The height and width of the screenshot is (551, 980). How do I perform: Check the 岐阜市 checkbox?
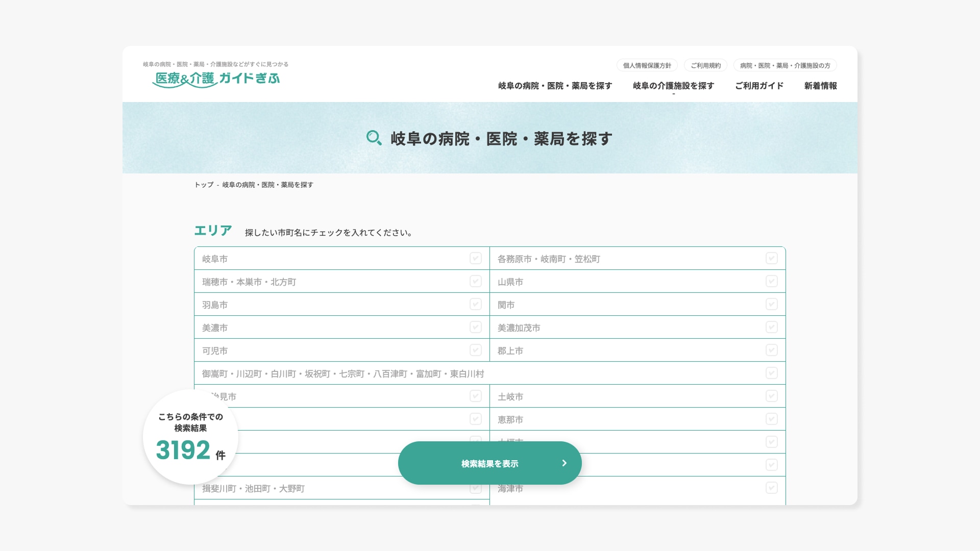point(476,258)
